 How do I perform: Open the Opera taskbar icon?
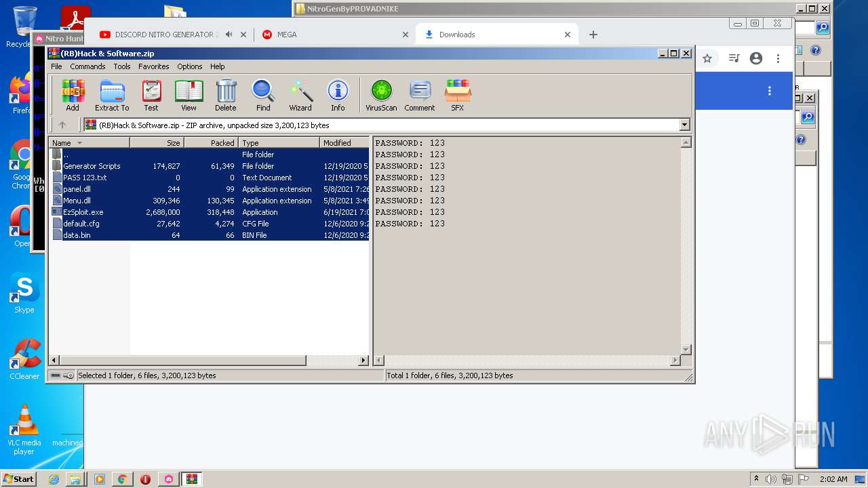click(x=145, y=479)
